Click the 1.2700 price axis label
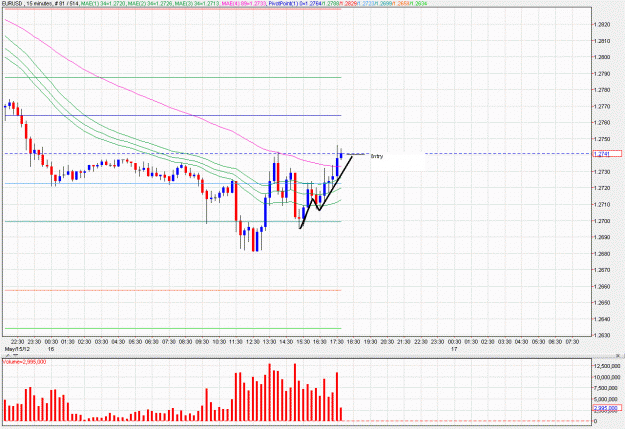Screen dimensions: 625x429 [602, 221]
